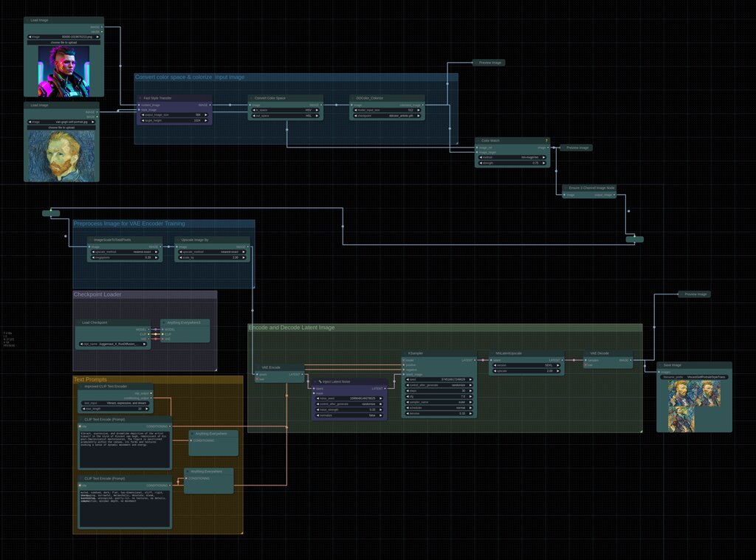Viewport: 756px width, 560px height.
Task: Select the noise_seed field in Inject Latent Noise
Action: (348, 398)
